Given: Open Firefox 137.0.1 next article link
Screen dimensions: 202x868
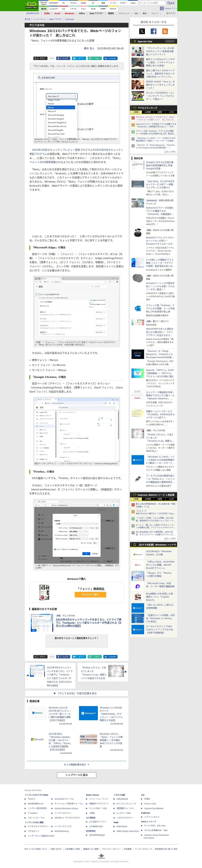Looking at the screenshot, I should point(94,673).
